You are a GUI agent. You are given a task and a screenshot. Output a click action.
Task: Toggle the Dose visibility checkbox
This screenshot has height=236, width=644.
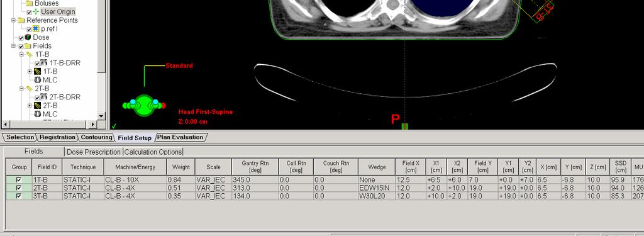pos(21,38)
